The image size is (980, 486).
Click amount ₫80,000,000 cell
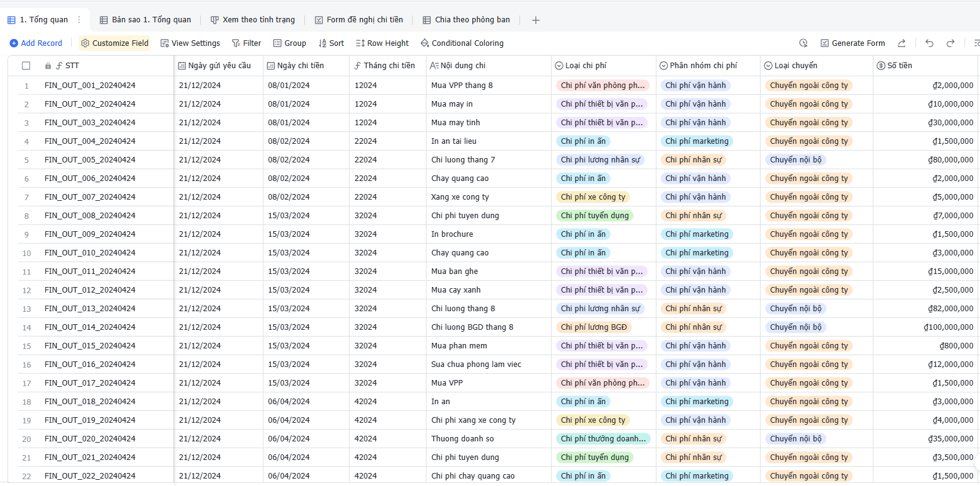tap(925, 160)
